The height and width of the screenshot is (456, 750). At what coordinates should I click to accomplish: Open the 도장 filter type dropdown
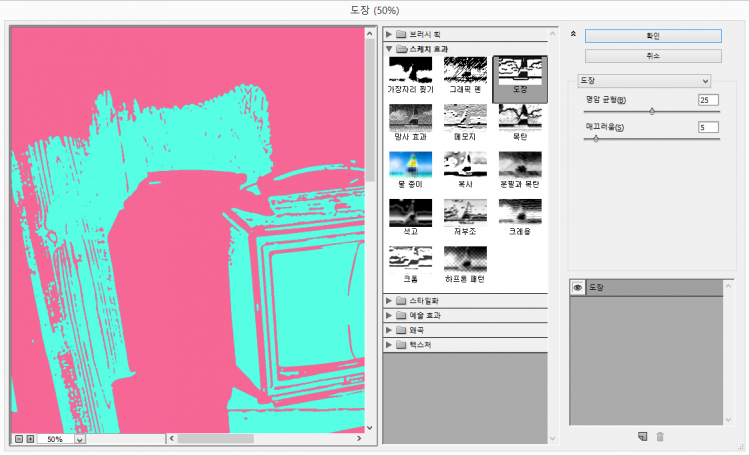644,80
